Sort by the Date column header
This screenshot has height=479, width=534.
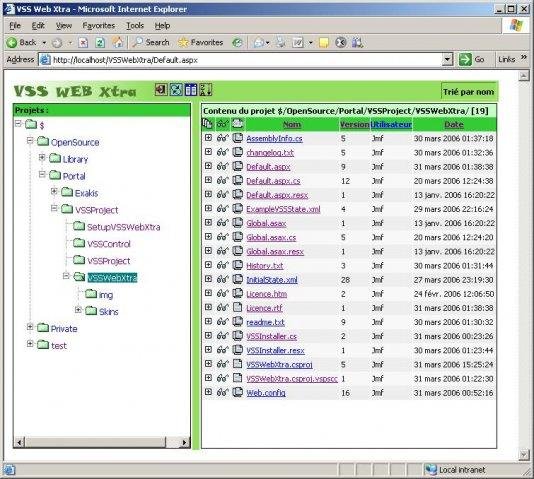point(454,125)
